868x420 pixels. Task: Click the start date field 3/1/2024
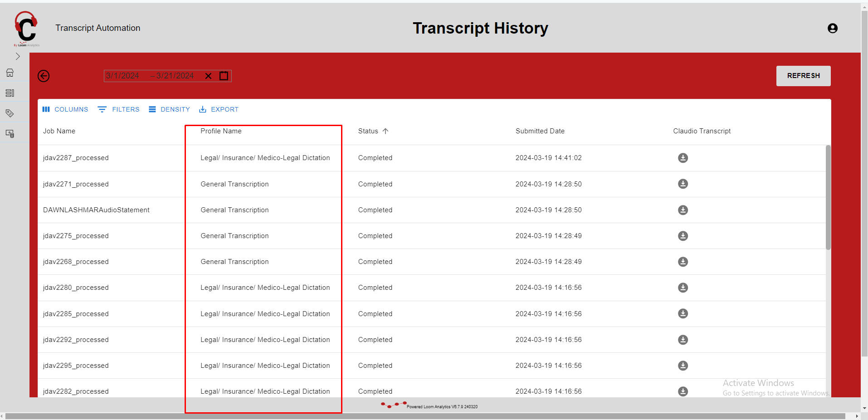click(122, 76)
